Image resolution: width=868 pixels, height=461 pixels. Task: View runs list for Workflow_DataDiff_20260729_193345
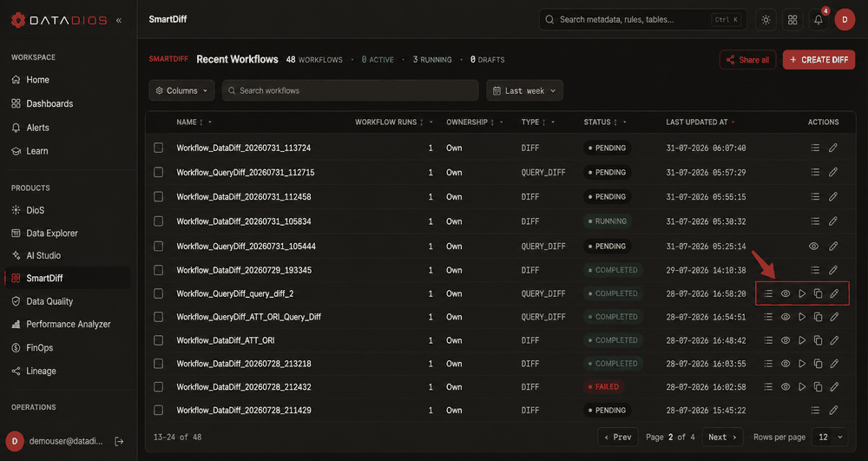pos(815,270)
